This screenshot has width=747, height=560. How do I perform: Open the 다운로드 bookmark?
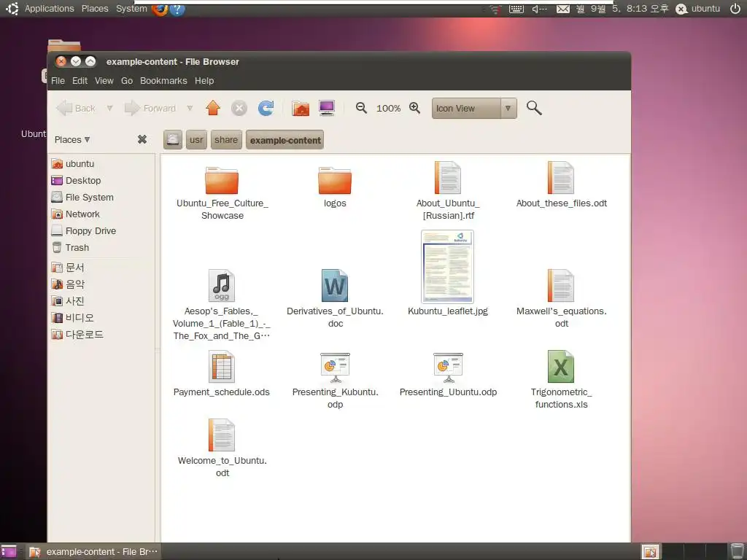tap(102, 334)
